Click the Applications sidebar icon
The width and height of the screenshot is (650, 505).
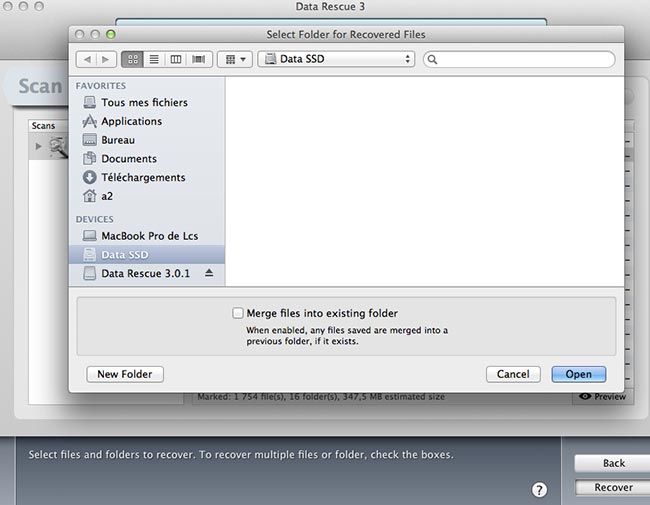pyautogui.click(x=90, y=121)
